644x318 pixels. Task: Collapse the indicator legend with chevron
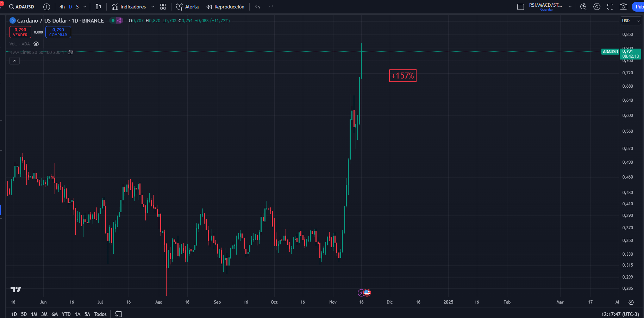(14, 61)
